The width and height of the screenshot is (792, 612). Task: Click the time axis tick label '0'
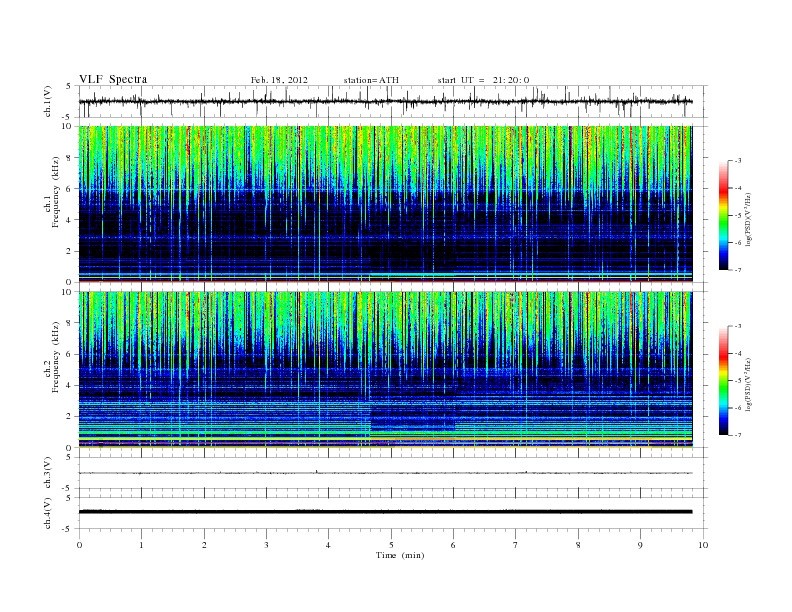tap(79, 545)
